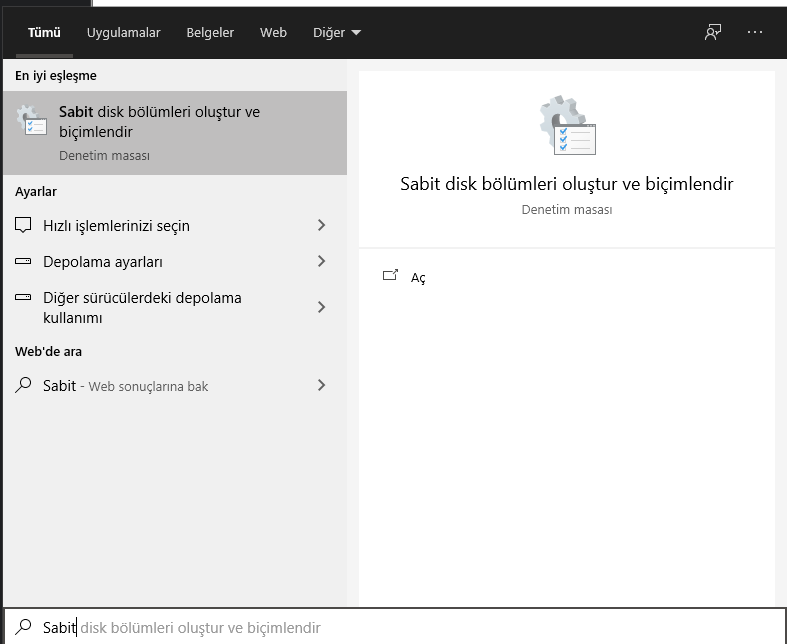
Task: Click the feedback person icon
Action: tap(713, 32)
